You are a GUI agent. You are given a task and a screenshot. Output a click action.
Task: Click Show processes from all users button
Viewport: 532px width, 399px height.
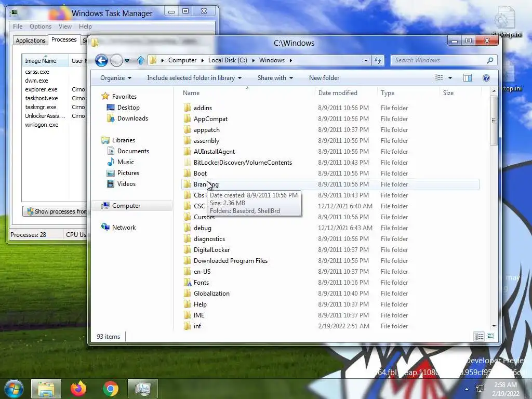tap(55, 211)
